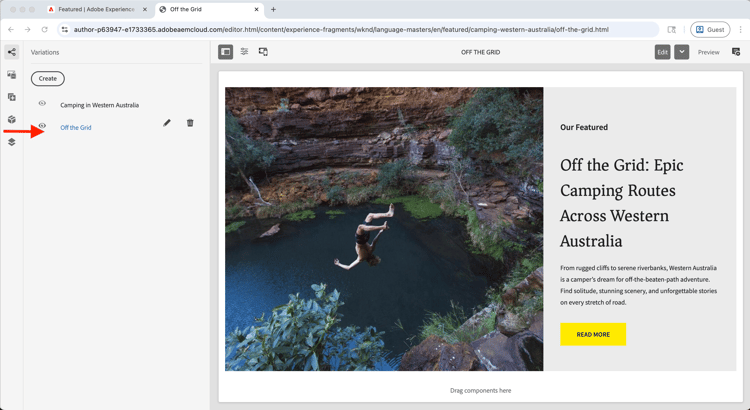
Task: Click the From rugged cliffs description paragraph
Action: 639,285
